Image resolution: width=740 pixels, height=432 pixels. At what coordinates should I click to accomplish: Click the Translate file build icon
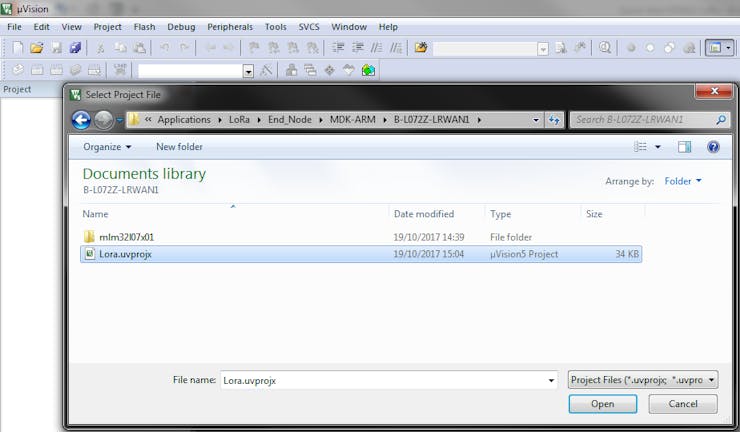[17, 70]
